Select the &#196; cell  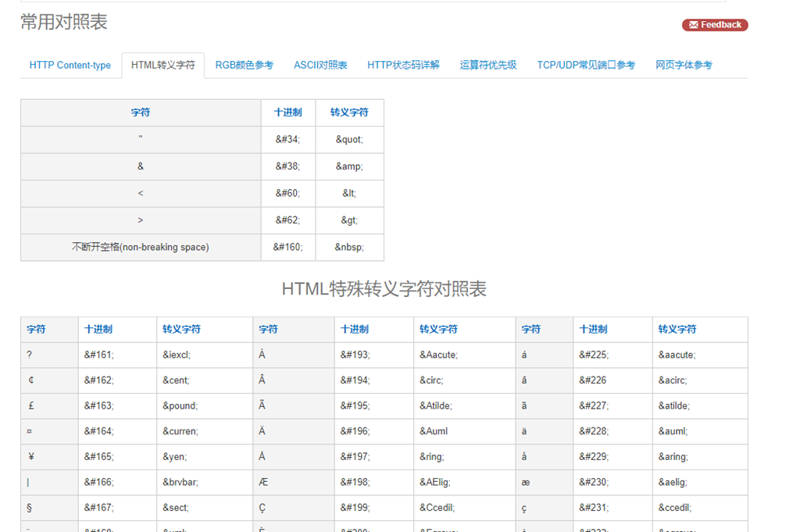[x=374, y=431]
